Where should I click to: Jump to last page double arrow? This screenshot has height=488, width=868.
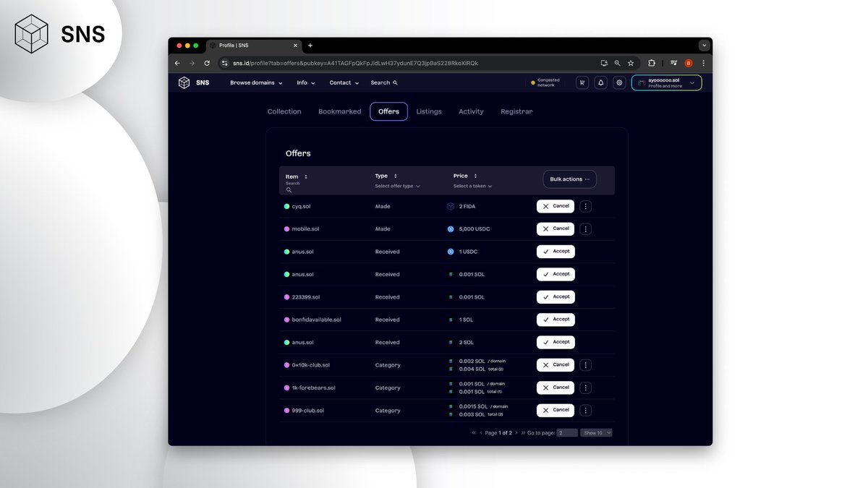[523, 432]
